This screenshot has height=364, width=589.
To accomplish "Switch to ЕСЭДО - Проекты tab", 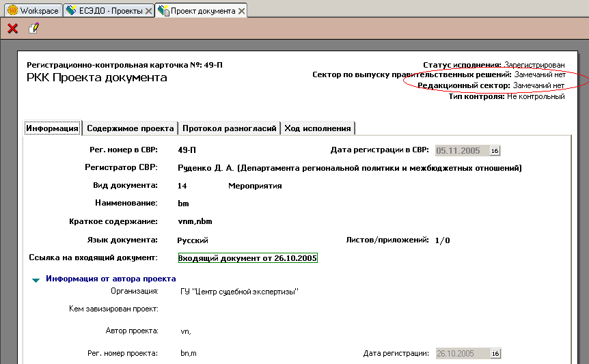I will [x=109, y=10].
